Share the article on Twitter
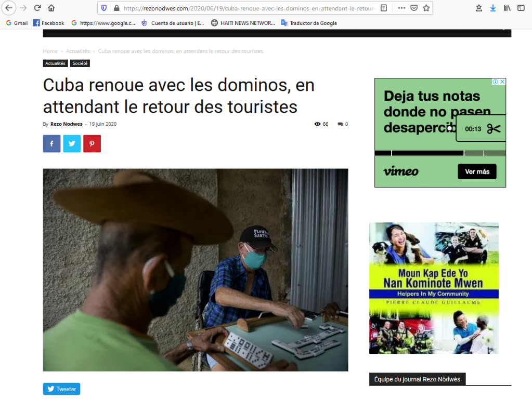532x399 pixels. tap(72, 143)
